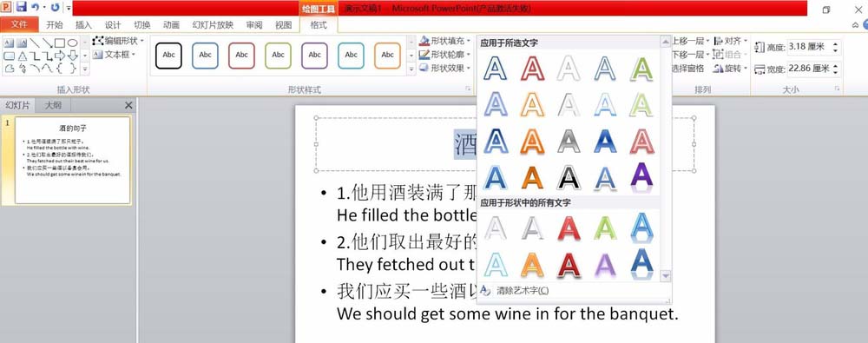Minimize the ribbon with caret button
This screenshot has height=343, width=868.
(x=856, y=25)
